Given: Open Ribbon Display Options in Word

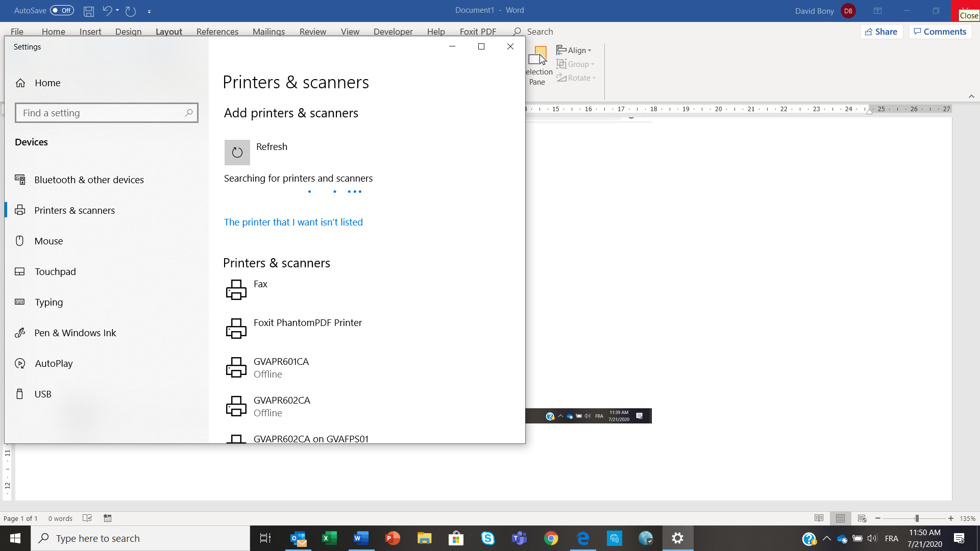Looking at the screenshot, I should [877, 11].
